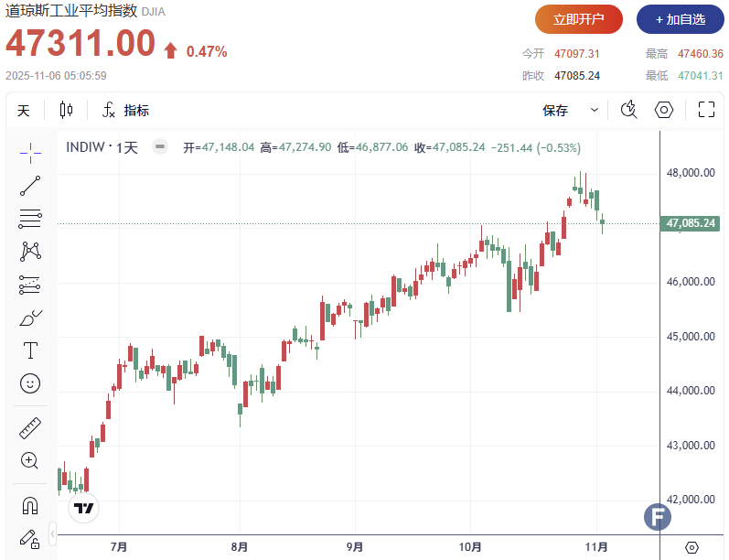Select the trend line drawing tool
This screenshot has height=560, width=729.
click(x=30, y=186)
